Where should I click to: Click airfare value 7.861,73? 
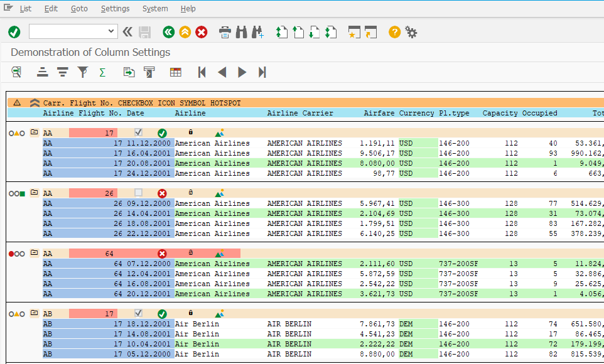[377, 324]
